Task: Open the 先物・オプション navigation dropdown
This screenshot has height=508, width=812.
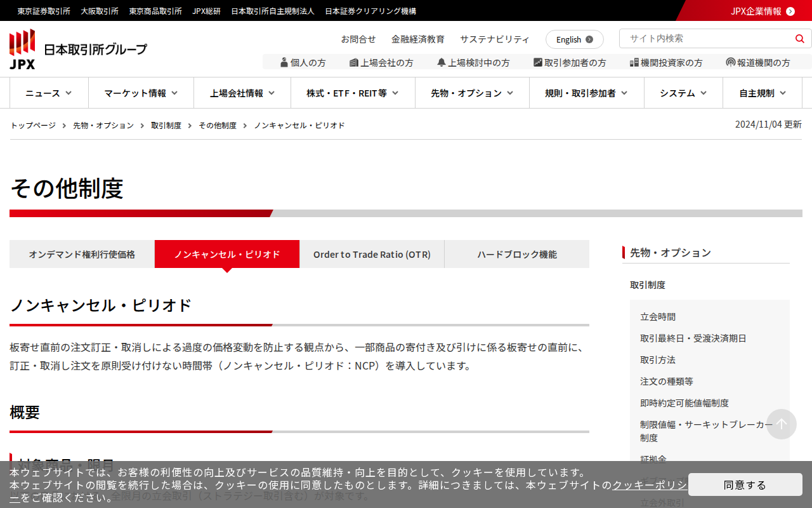Action: (472, 93)
